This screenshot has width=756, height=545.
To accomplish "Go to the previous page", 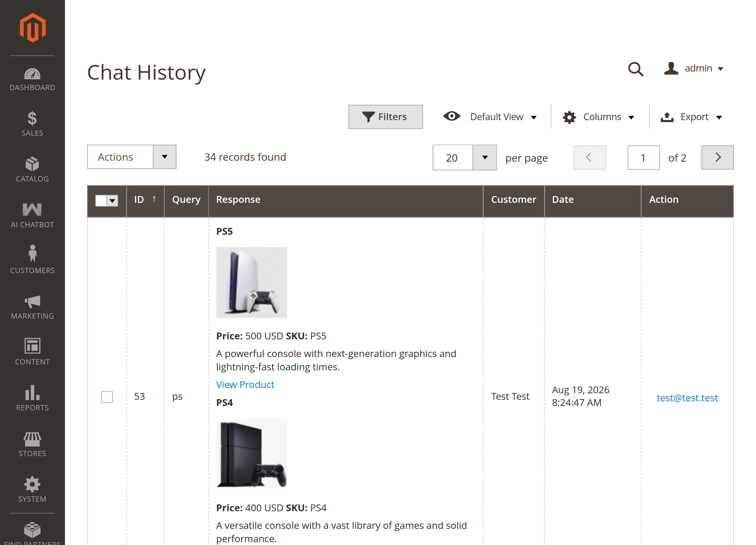I will pyautogui.click(x=589, y=158).
